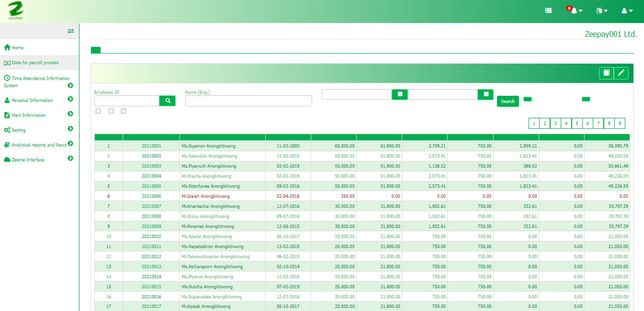Viewport: 644px width, 311px height.
Task: Expand Main Information arrow
Action: pos(70,114)
